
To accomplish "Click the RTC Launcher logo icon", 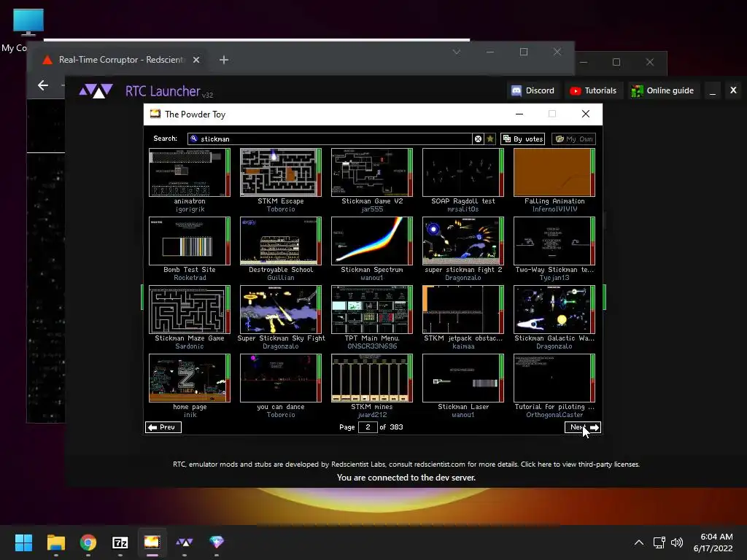I will [x=96, y=90].
